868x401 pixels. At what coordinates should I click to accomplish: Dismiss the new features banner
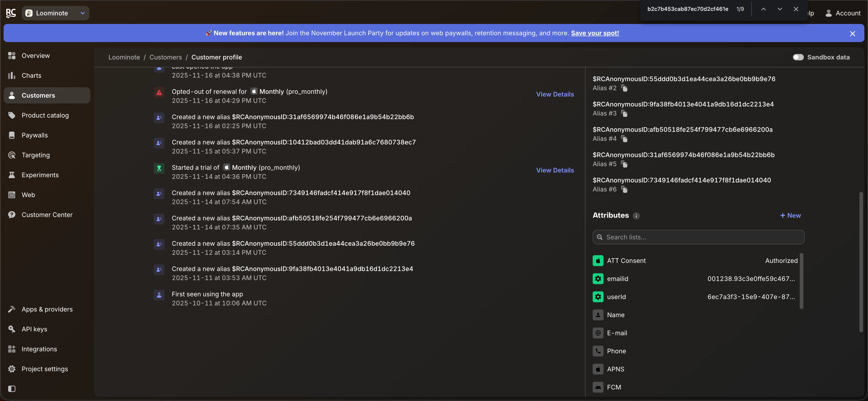click(x=852, y=33)
